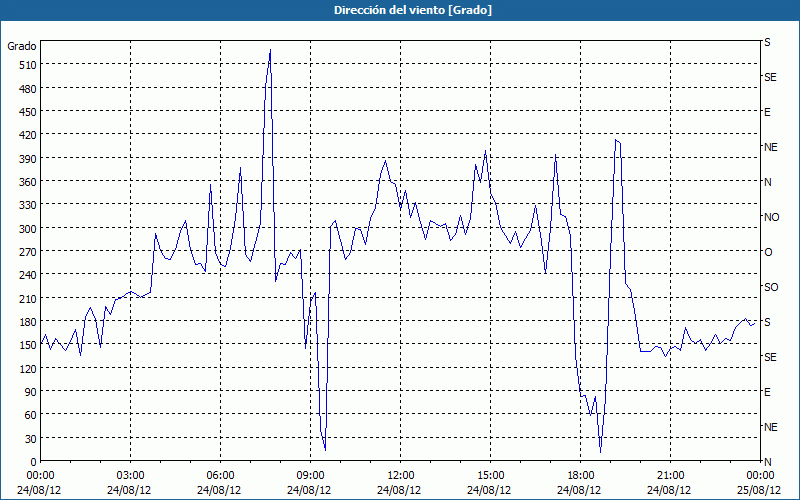Select the NE compass label beside 30 gridline
This screenshot has height=500, width=800.
[x=770, y=427]
